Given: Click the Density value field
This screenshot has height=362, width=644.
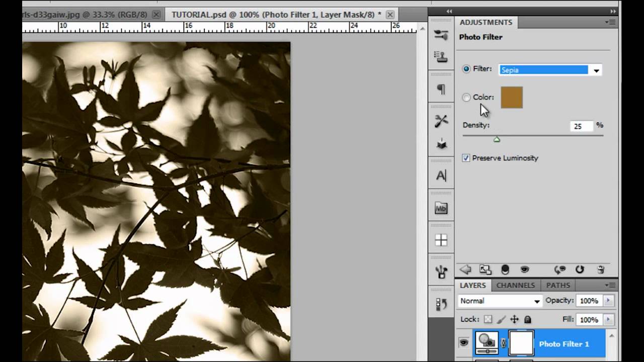Looking at the screenshot, I should (582, 126).
